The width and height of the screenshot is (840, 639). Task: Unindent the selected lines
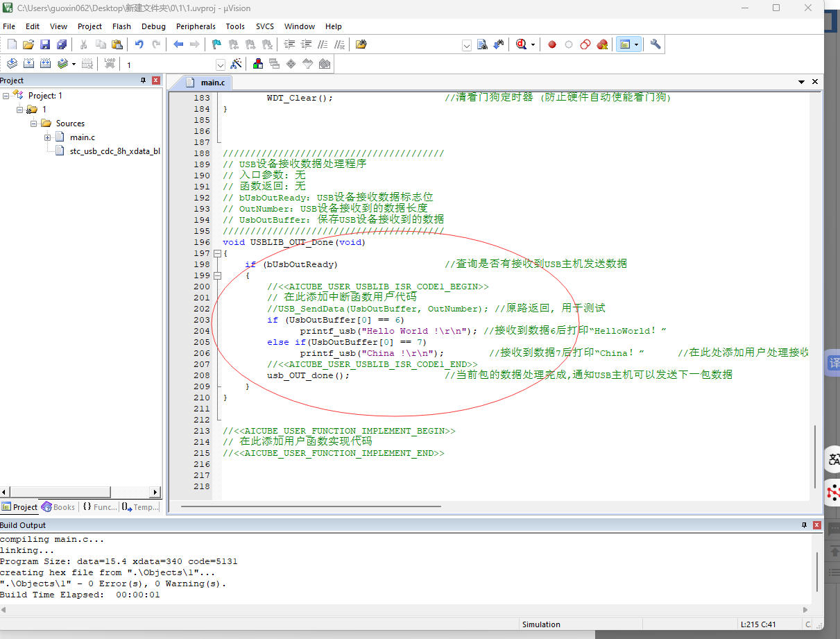pos(306,44)
